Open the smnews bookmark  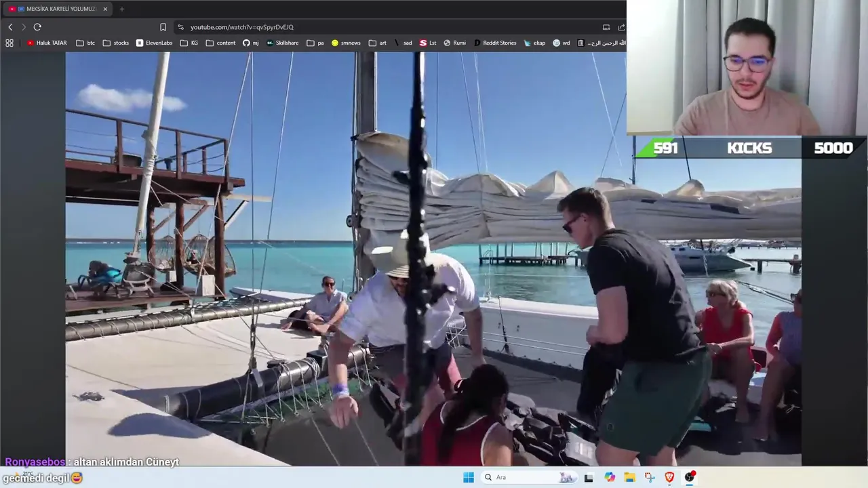[x=347, y=43]
